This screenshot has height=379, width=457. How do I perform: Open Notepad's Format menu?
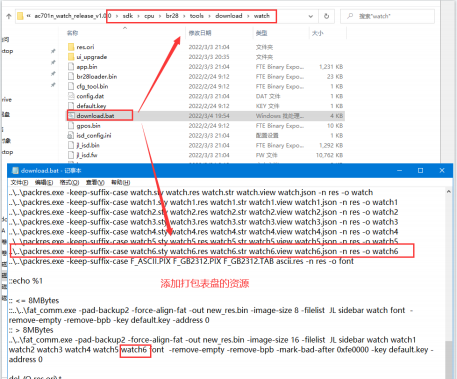69,182
